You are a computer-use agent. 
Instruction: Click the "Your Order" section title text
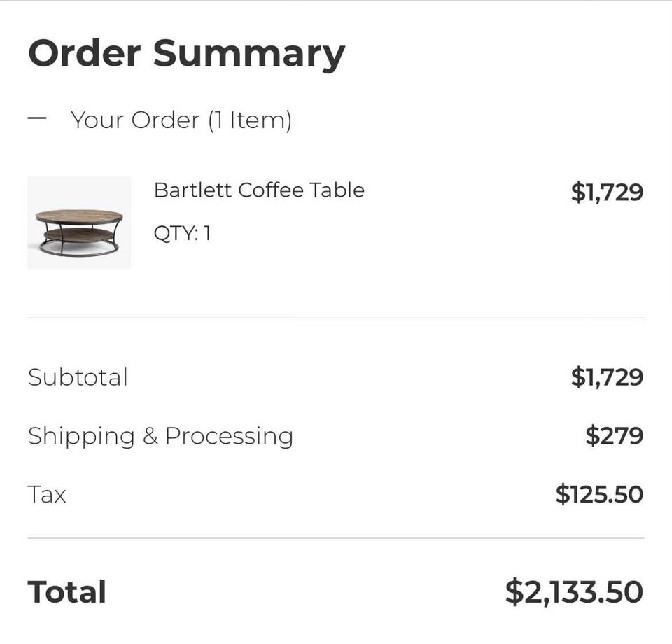pyautogui.click(x=134, y=120)
